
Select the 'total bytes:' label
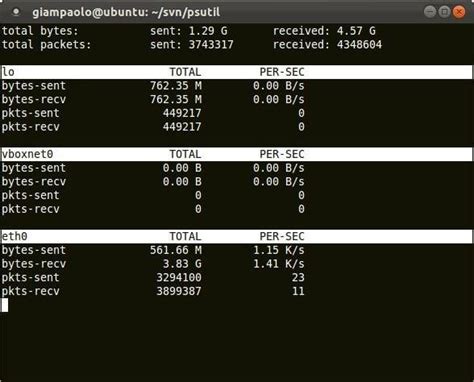[40, 31]
